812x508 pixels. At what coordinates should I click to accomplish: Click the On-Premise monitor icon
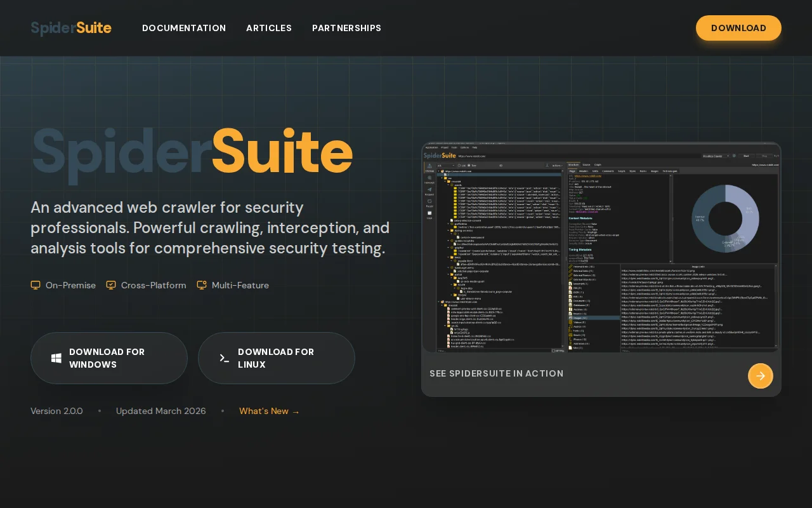click(36, 285)
